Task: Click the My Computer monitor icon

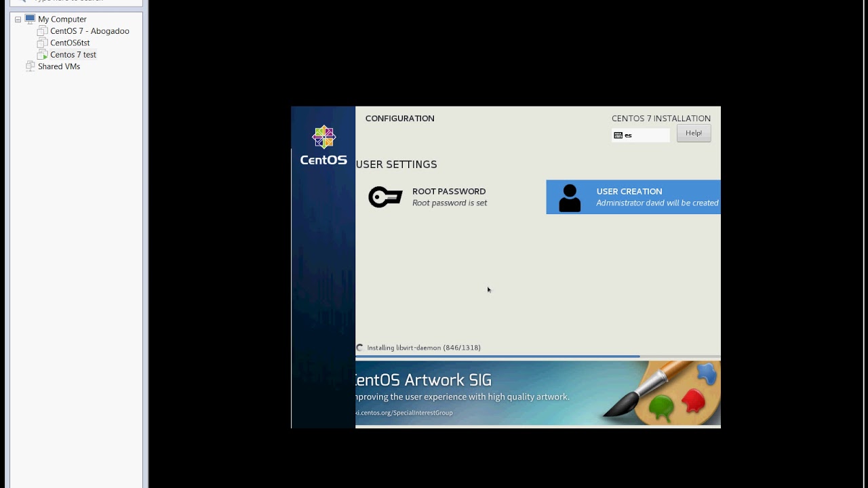Action: point(30,19)
